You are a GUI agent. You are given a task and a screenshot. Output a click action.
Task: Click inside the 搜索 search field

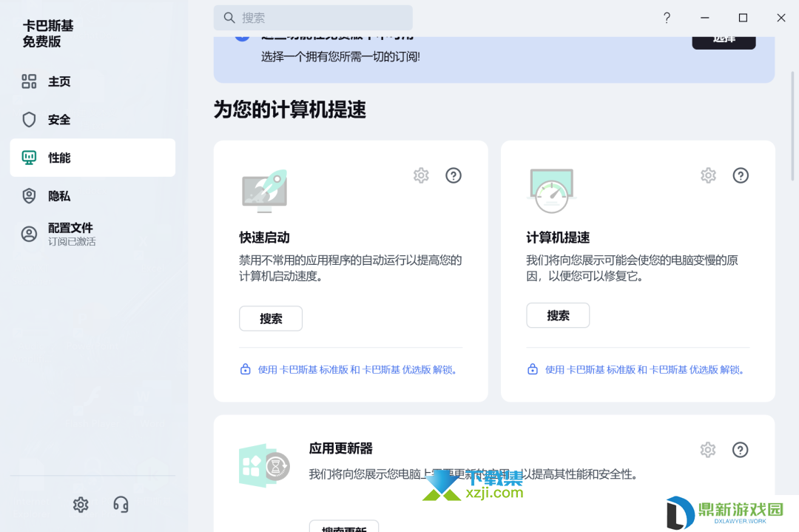coord(313,18)
